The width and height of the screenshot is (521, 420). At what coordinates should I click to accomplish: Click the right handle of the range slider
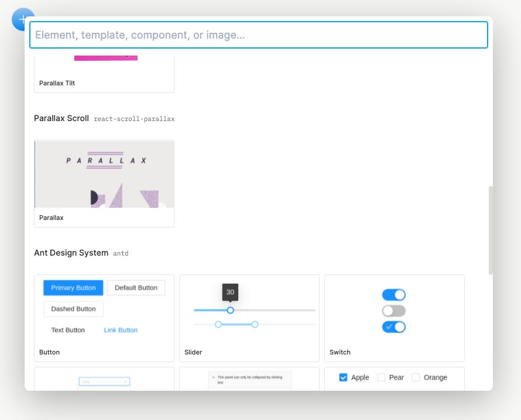[x=255, y=323]
